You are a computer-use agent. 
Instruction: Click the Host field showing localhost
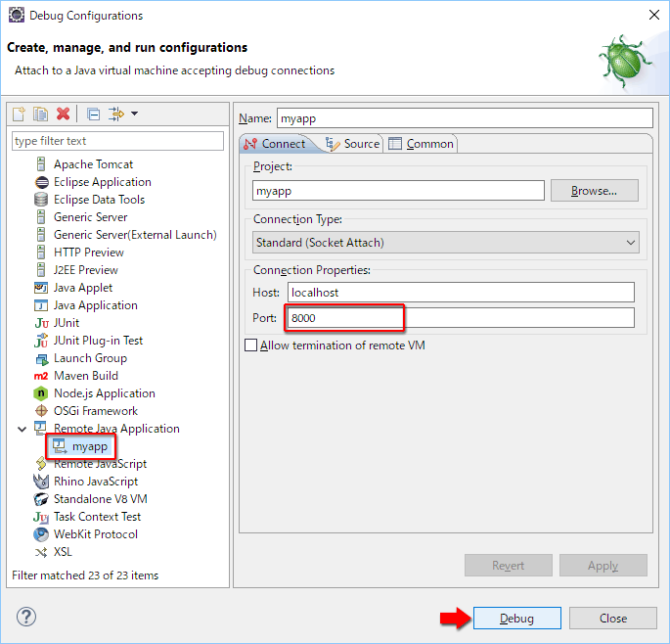(461, 293)
